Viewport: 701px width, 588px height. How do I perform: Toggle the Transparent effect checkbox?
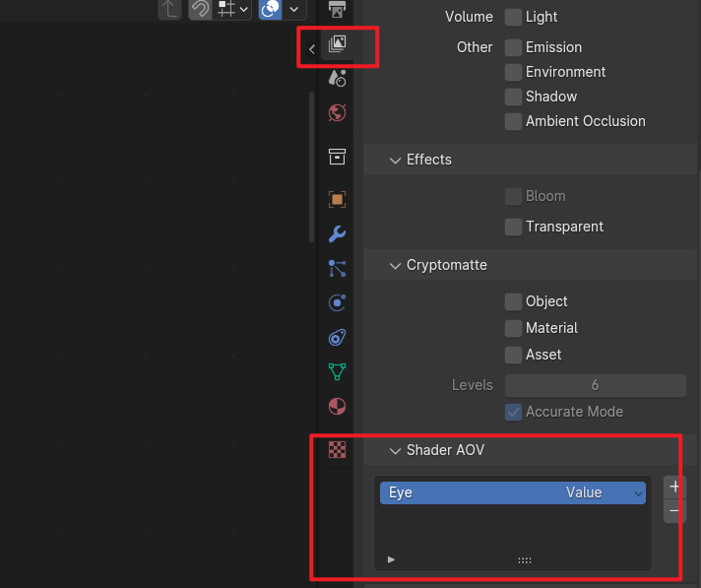513,227
